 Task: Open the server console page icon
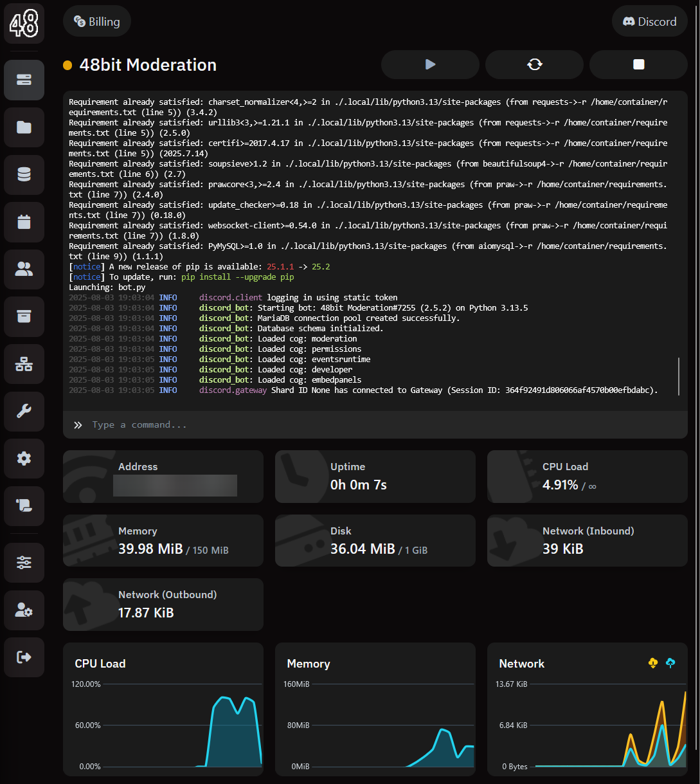pyautogui.click(x=24, y=80)
